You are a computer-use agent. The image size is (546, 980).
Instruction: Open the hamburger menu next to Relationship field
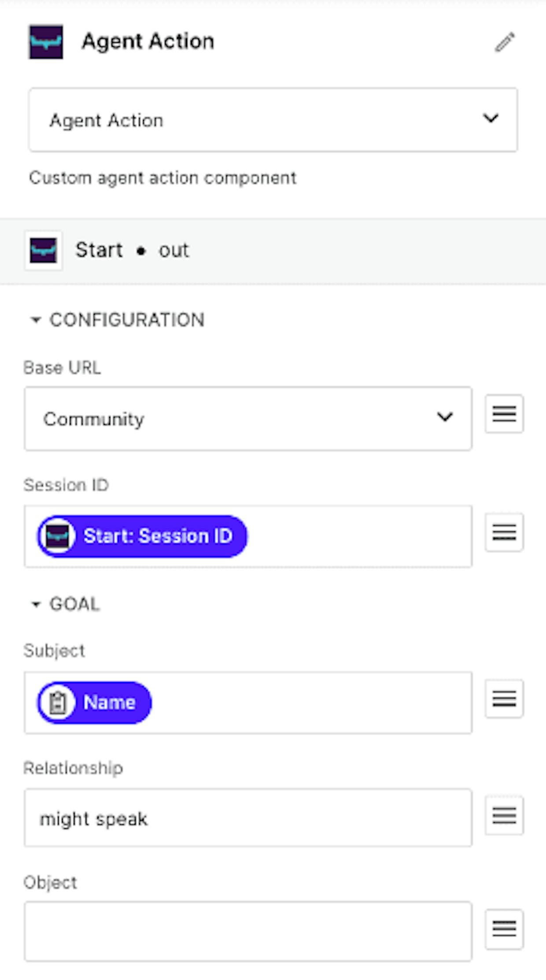[x=504, y=816]
